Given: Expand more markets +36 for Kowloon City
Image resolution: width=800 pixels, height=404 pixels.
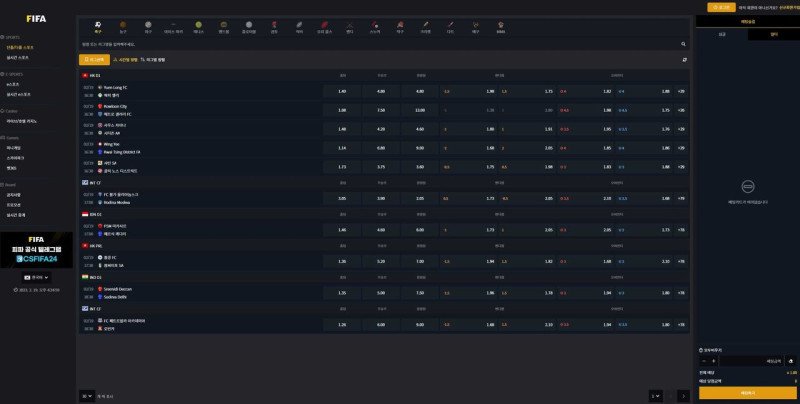Looking at the screenshot, I should 681,110.
